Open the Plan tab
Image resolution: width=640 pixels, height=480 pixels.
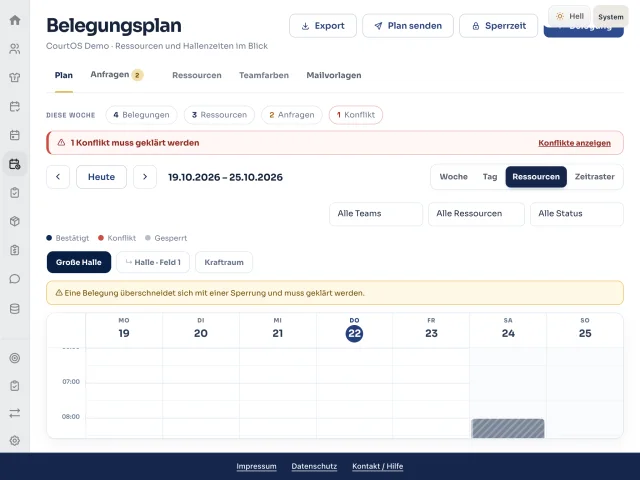click(64, 76)
